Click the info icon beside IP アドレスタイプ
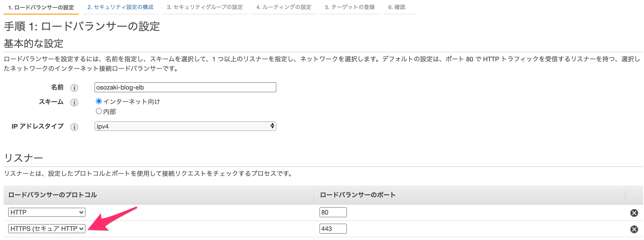Viewport: 644px width, 240px height. [74, 127]
